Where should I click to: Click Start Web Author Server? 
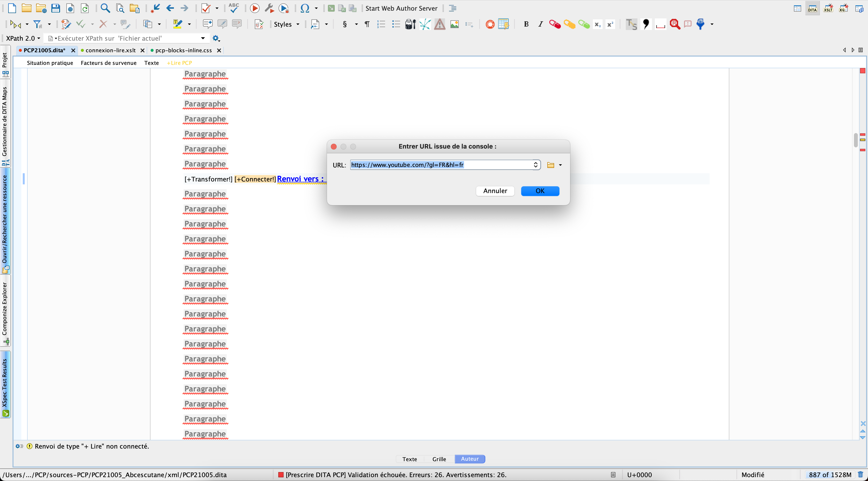click(401, 8)
